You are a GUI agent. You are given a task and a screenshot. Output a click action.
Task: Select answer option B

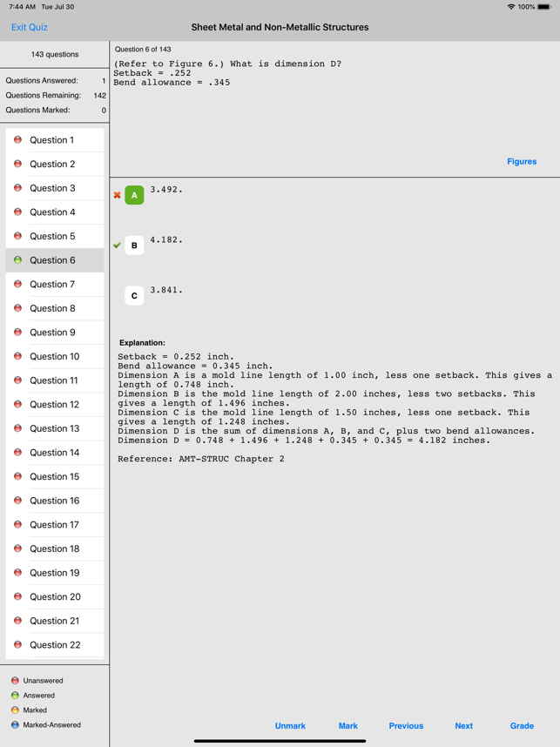(134, 246)
